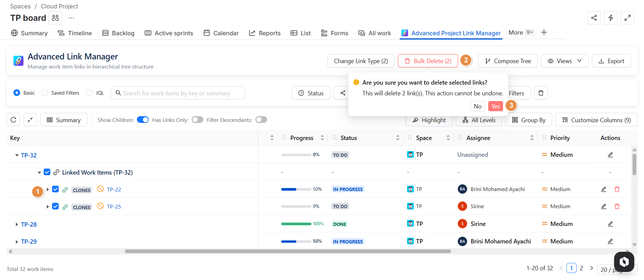644x280 pixels.
Task: Switch to the Backlog tab
Action: click(118, 33)
